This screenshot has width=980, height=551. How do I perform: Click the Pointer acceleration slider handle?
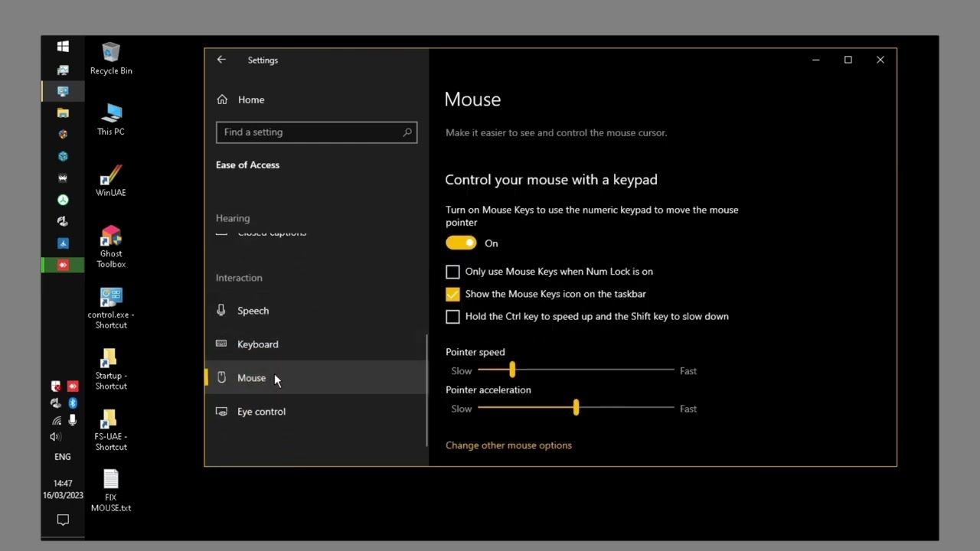576,409
